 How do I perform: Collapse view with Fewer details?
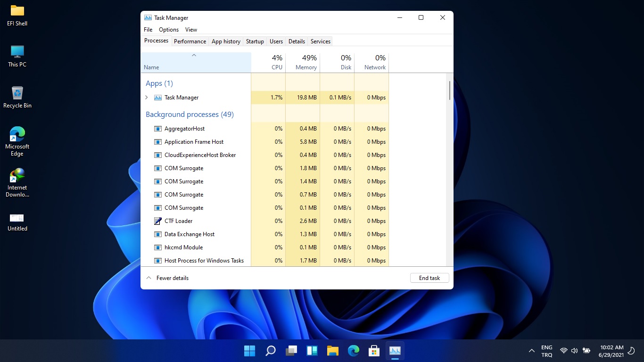[x=167, y=278]
